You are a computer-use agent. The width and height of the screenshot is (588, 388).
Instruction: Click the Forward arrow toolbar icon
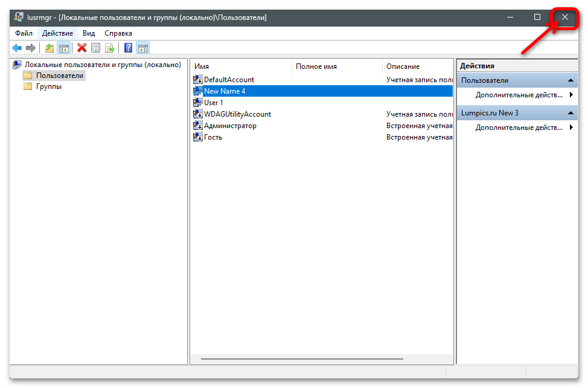(x=31, y=48)
